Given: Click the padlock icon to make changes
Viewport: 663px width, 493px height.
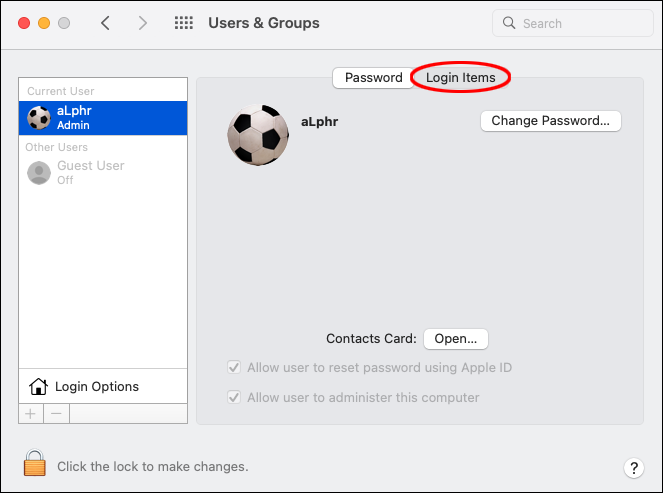Looking at the screenshot, I should pos(35,464).
